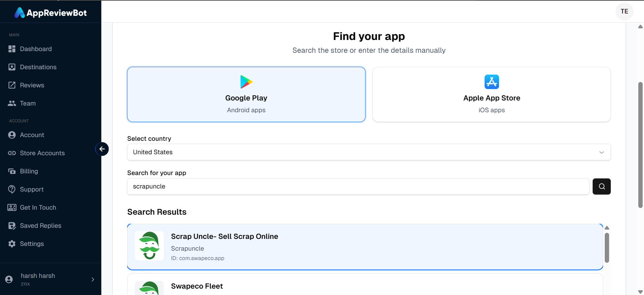Viewport: 644px width, 295px height.
Task: Click the Team people icon
Action: tap(12, 103)
